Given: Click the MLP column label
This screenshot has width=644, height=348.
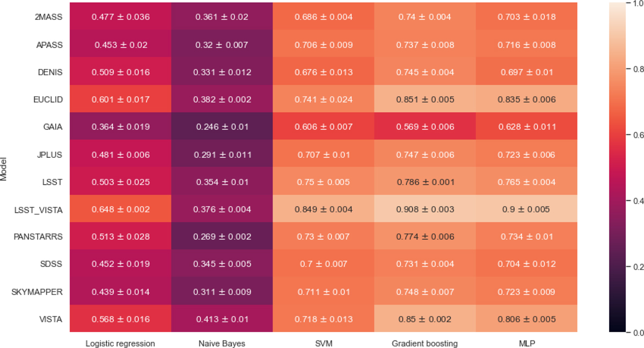Looking at the screenshot, I should point(526,343).
